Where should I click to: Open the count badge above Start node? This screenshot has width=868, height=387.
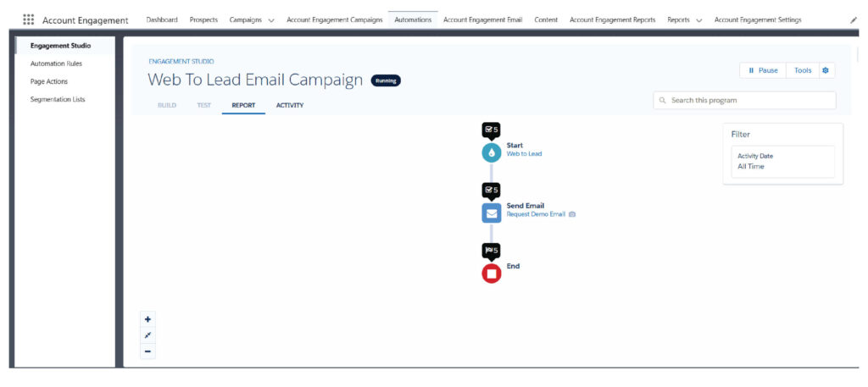(491, 130)
